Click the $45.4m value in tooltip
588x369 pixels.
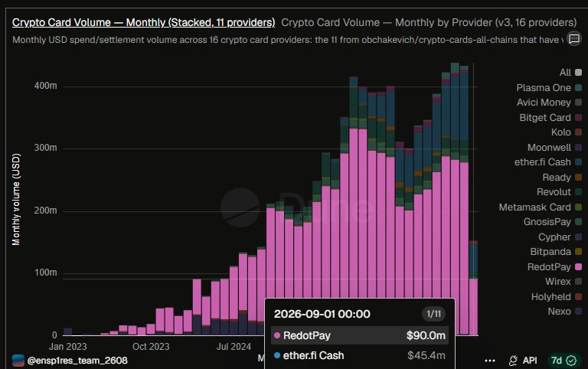click(426, 355)
